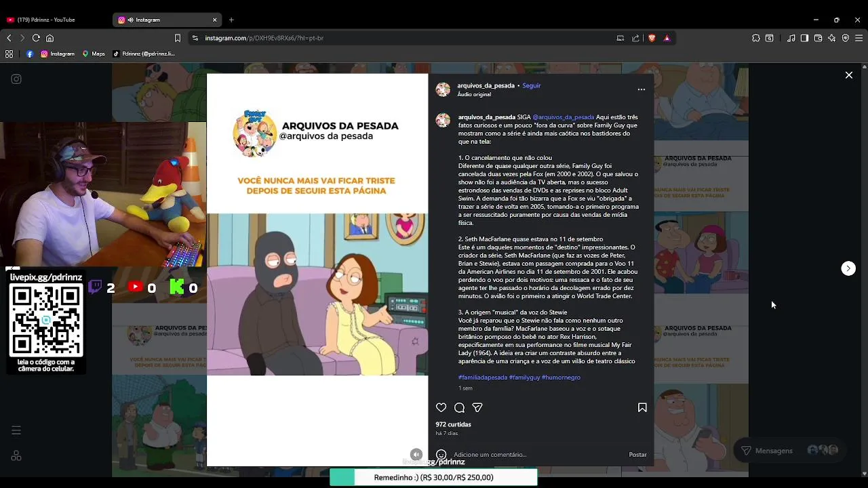
Task: Open the #familyguy hashtag
Action: [524, 378]
